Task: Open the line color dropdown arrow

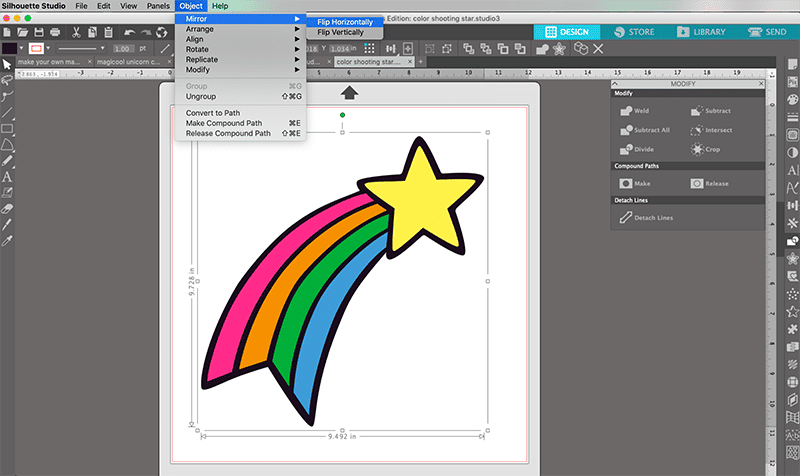Action: click(x=48, y=48)
